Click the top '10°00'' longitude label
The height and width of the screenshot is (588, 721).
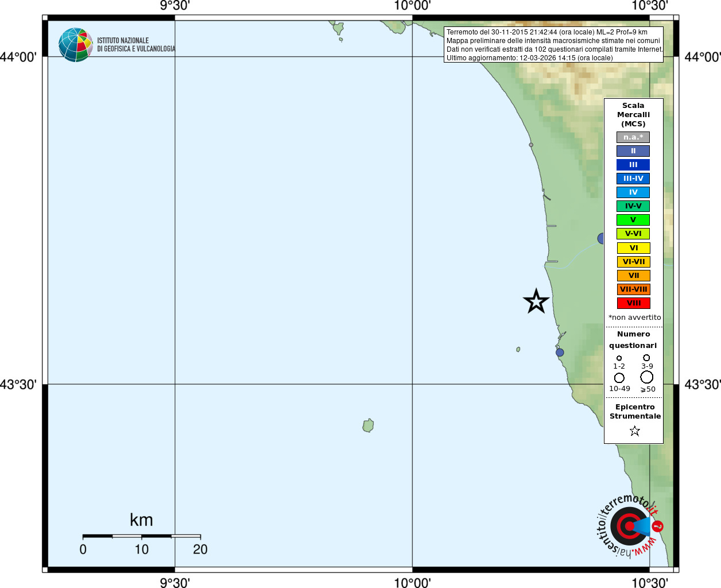click(x=412, y=6)
